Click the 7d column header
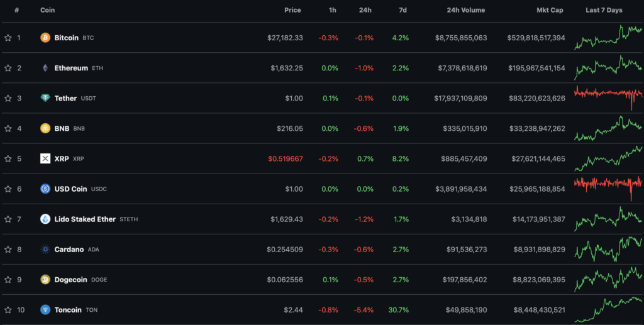The width and height of the screenshot is (644, 325). point(402,10)
